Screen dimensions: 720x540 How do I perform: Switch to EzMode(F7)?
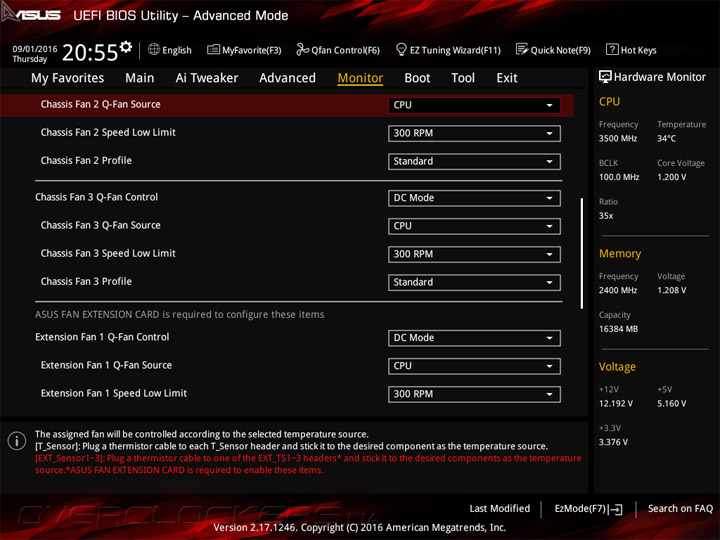pos(588,509)
